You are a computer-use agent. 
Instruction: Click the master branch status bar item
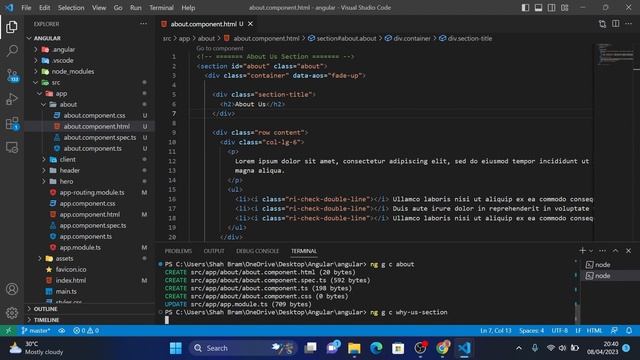pos(36,331)
